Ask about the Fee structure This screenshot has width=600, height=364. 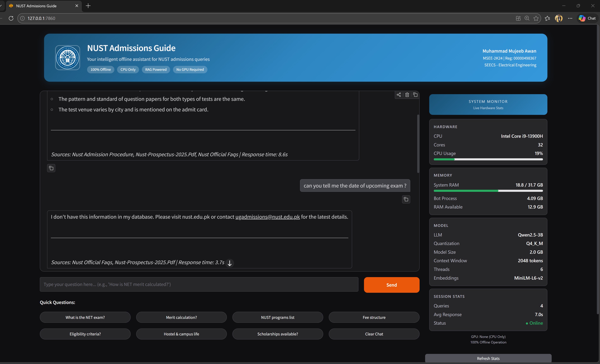tap(374, 317)
